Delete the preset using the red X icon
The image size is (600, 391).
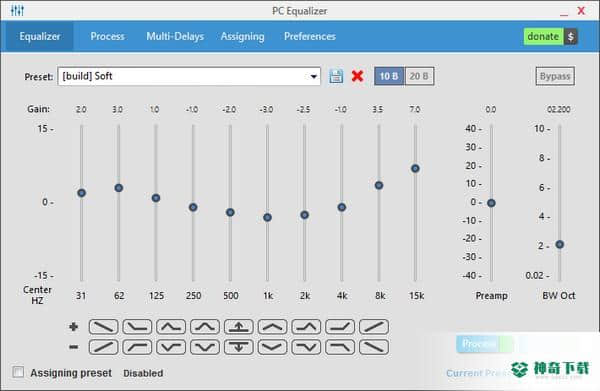click(x=357, y=76)
